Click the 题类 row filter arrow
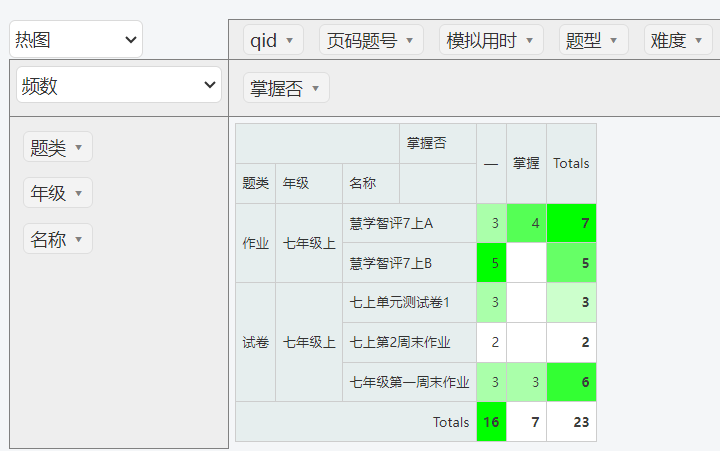The image size is (720, 451). (x=78, y=149)
